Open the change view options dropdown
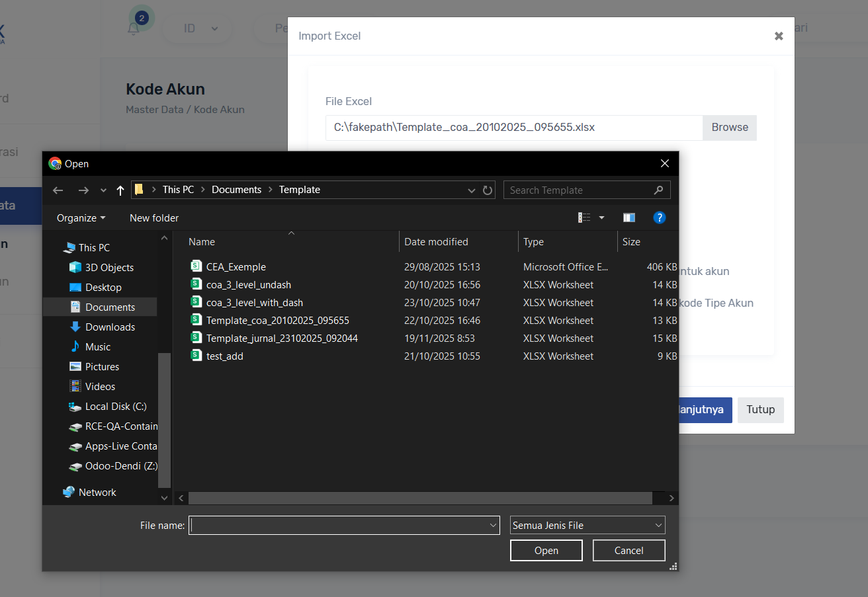 click(601, 218)
